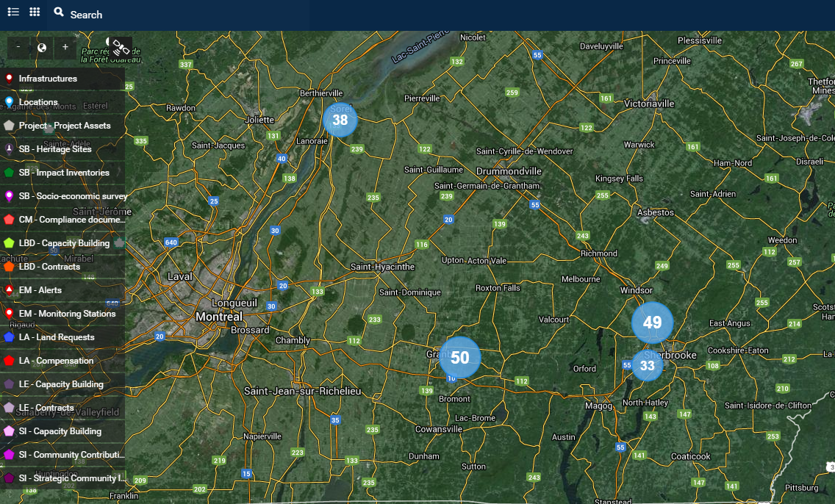The height and width of the screenshot is (504, 835).
Task: Click the Coaticook town label
Action: [x=691, y=456]
